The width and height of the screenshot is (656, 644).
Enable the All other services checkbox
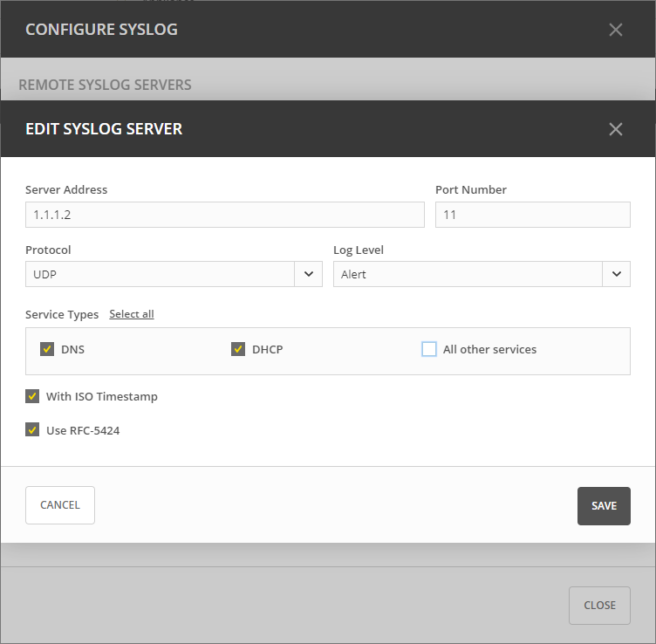tap(429, 349)
